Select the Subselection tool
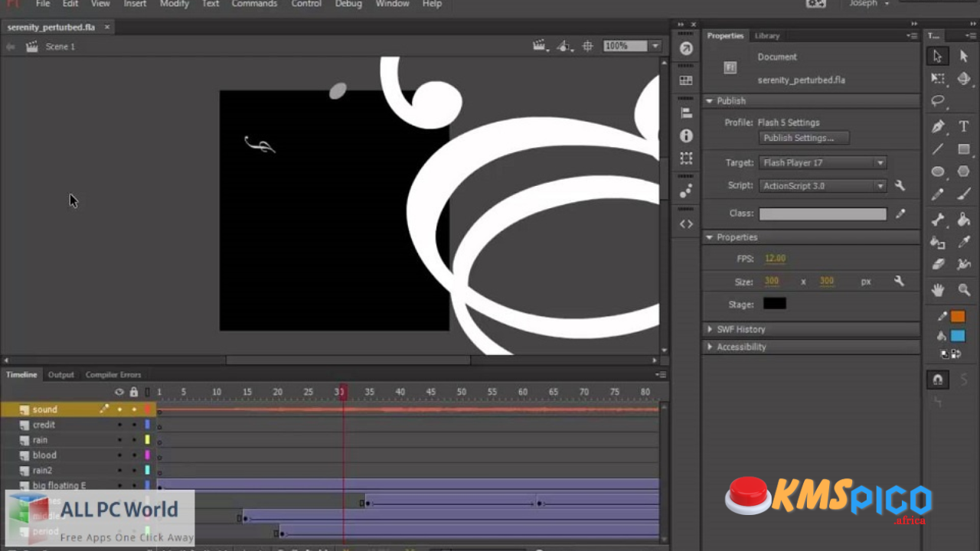The height and width of the screenshot is (551, 980). click(964, 56)
